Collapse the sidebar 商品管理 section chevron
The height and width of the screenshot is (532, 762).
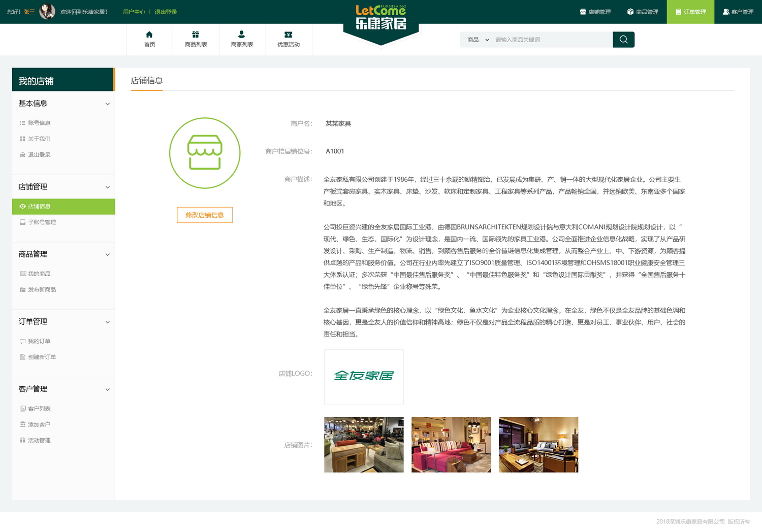coord(107,255)
